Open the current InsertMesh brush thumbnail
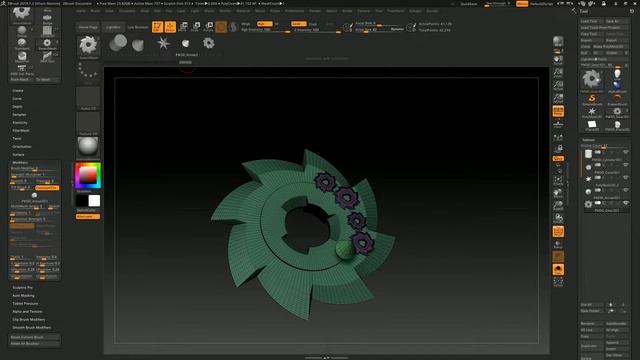This screenshot has width=640, height=360. pyautogui.click(x=88, y=47)
